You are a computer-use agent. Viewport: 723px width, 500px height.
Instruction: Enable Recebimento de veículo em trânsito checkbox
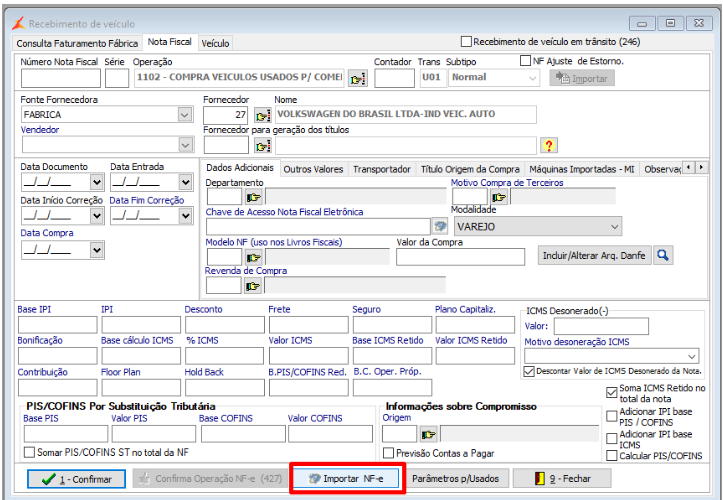(x=466, y=42)
